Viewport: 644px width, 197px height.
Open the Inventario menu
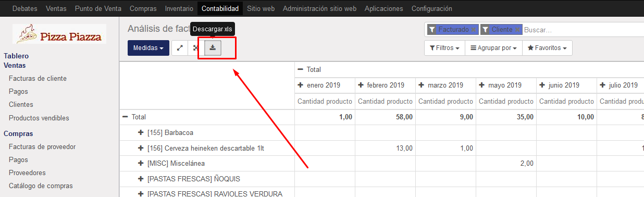coord(179,8)
